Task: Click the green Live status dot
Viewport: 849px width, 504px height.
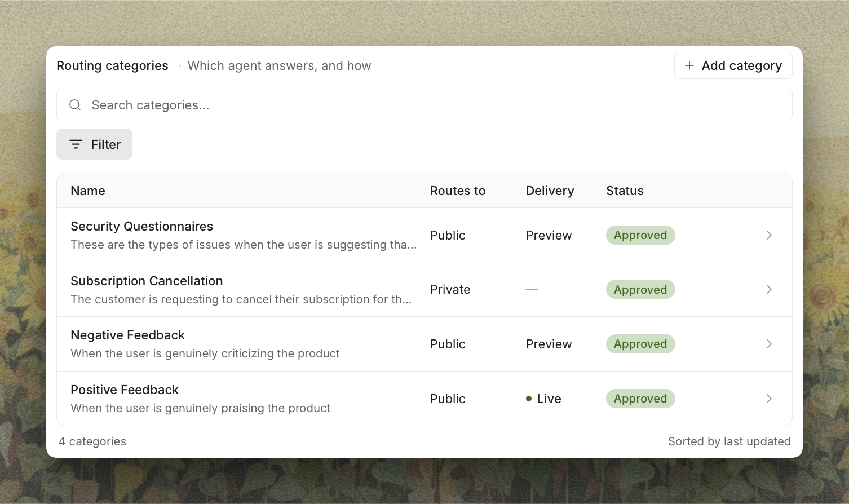Action: pos(529,399)
